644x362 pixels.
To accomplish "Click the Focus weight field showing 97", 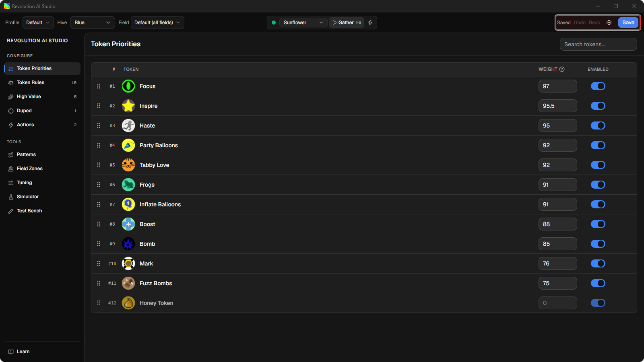I will click(557, 86).
